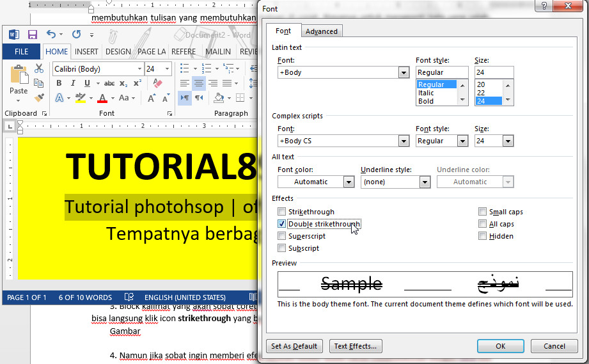Open the Font color Automatic dropdown
This screenshot has width=589, height=364.
pyautogui.click(x=349, y=182)
